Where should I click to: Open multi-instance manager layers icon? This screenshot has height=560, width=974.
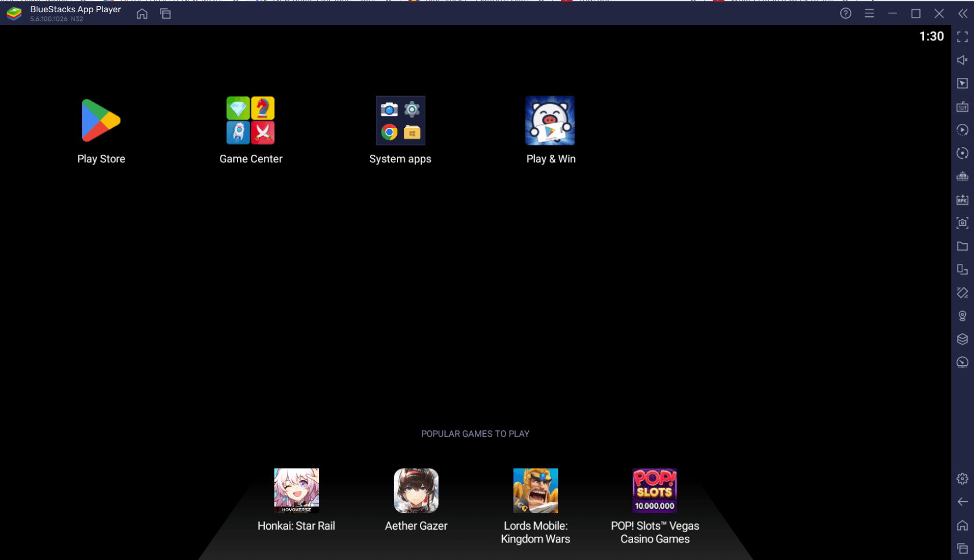pyautogui.click(x=962, y=339)
